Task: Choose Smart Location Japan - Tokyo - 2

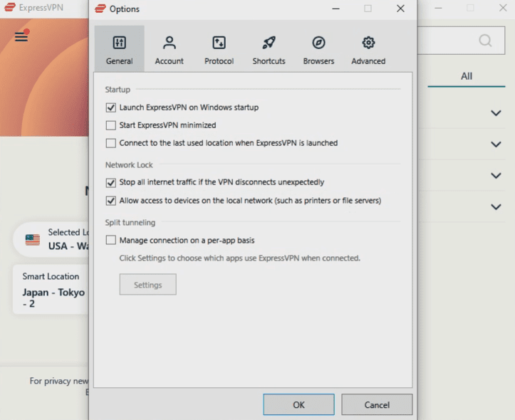Action: [51, 290]
